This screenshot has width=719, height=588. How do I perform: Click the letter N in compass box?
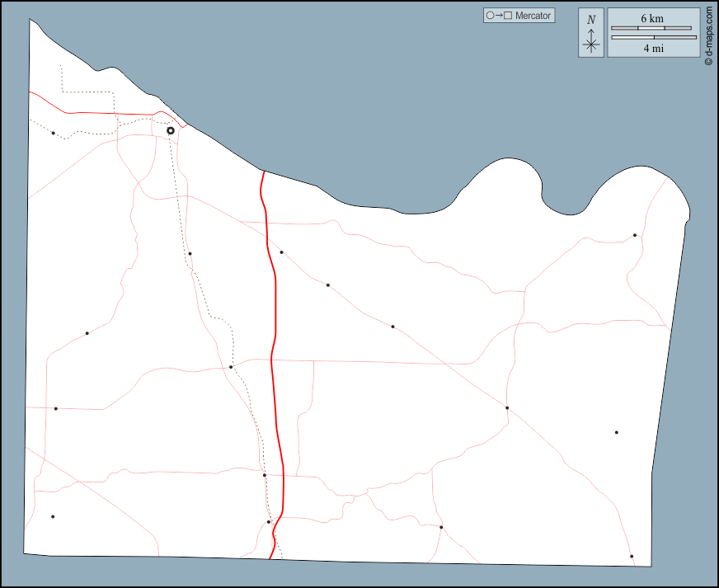591,19
